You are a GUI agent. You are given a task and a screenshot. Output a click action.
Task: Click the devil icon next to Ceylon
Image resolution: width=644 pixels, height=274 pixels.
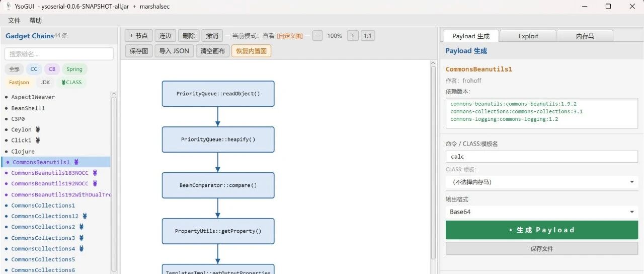pos(38,129)
